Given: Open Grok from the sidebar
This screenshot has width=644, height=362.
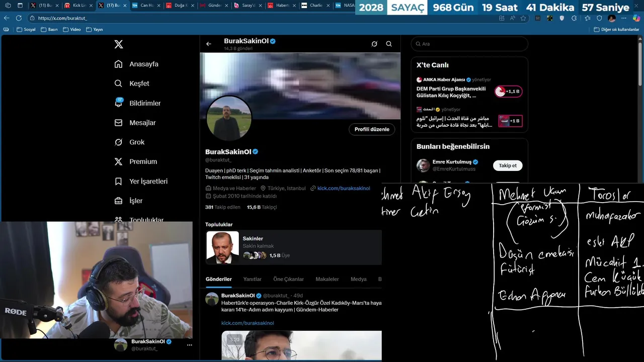Looking at the screenshot, I should pyautogui.click(x=129, y=142).
